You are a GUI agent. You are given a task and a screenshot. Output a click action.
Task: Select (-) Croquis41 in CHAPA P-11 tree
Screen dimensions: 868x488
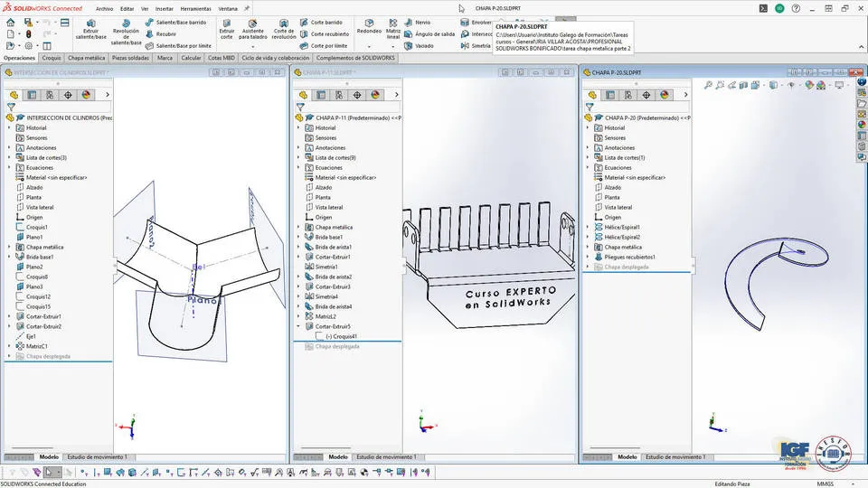[341, 336]
